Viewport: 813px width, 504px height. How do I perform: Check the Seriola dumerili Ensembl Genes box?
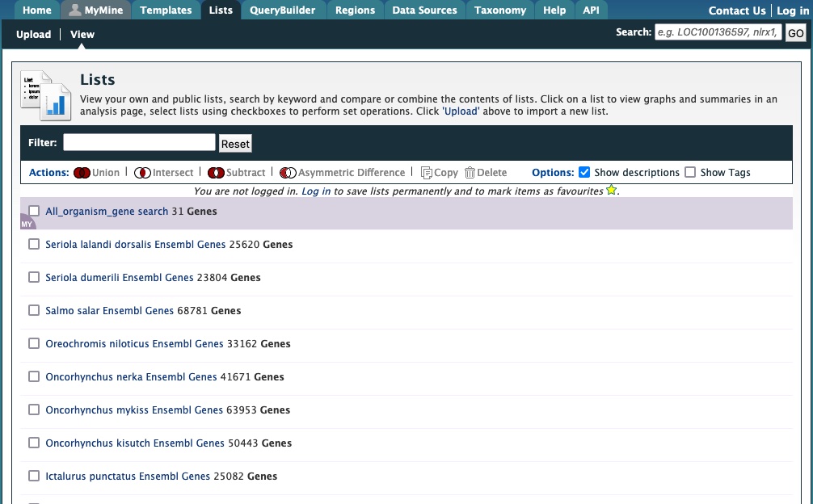point(34,277)
